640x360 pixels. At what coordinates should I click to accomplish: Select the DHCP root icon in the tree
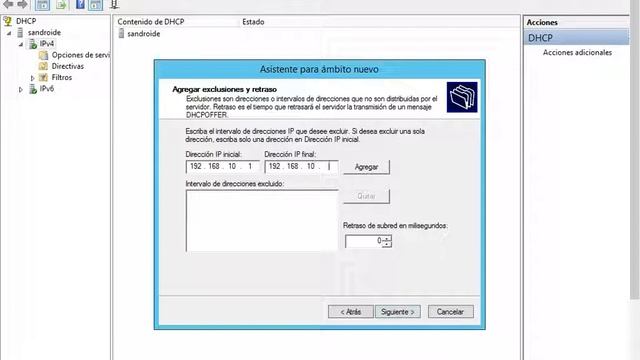(7, 21)
